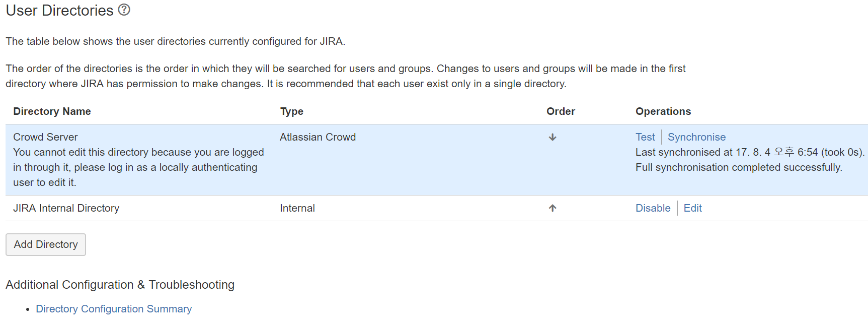The image size is (868, 323).
Task: Disable the JIRA Internal Directory
Action: (653, 208)
